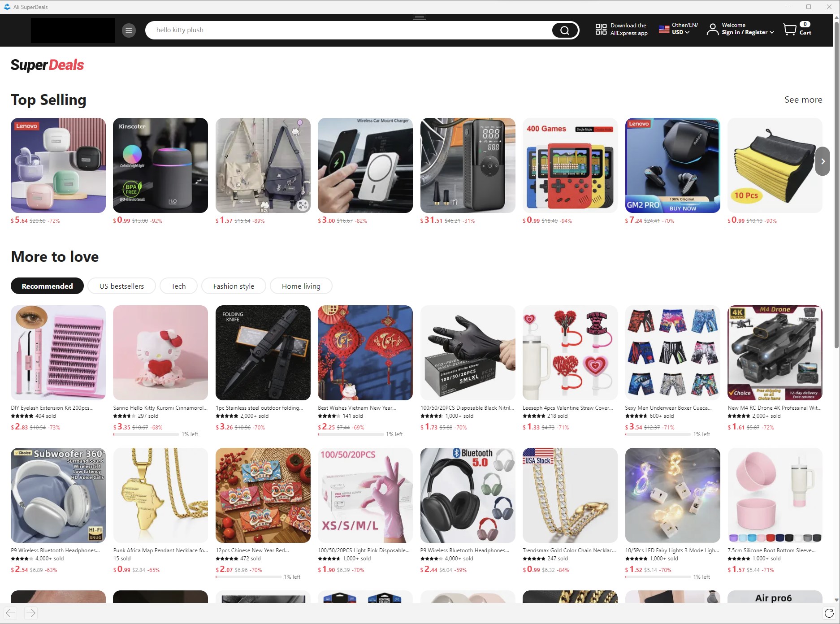Show next Top Selling items arrow
Viewport: 840px width, 624px height.
pyautogui.click(x=823, y=161)
